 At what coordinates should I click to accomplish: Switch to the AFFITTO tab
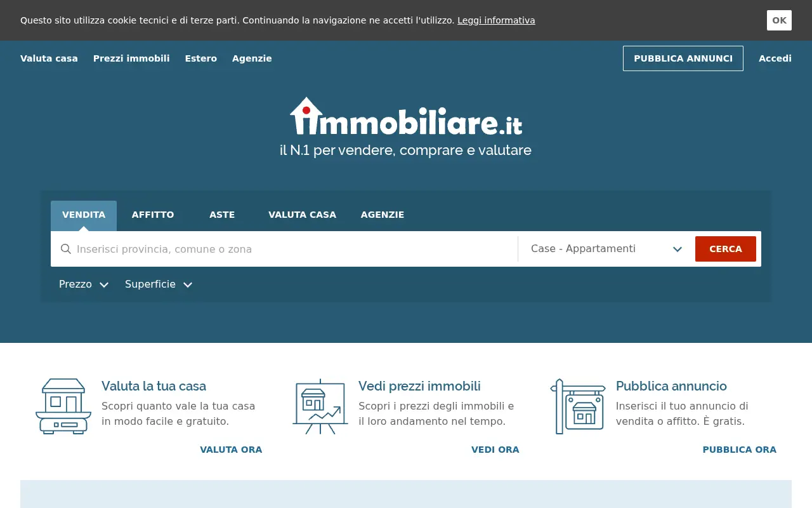coord(153,215)
